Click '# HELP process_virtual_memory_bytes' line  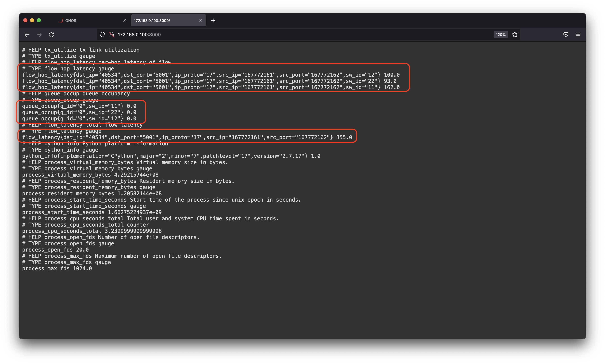click(x=125, y=162)
